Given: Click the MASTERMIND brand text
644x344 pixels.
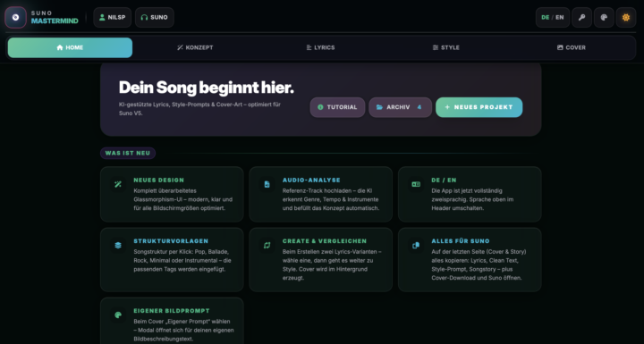Looking at the screenshot, I should coord(55,21).
